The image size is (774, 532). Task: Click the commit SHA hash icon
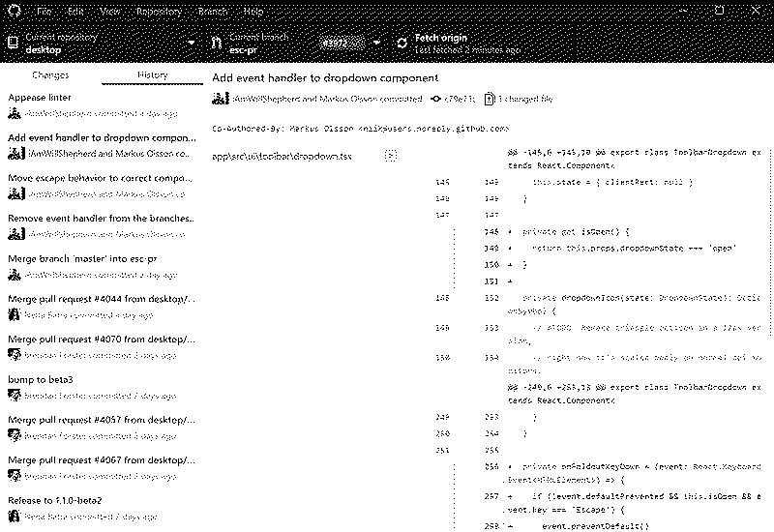pos(436,99)
